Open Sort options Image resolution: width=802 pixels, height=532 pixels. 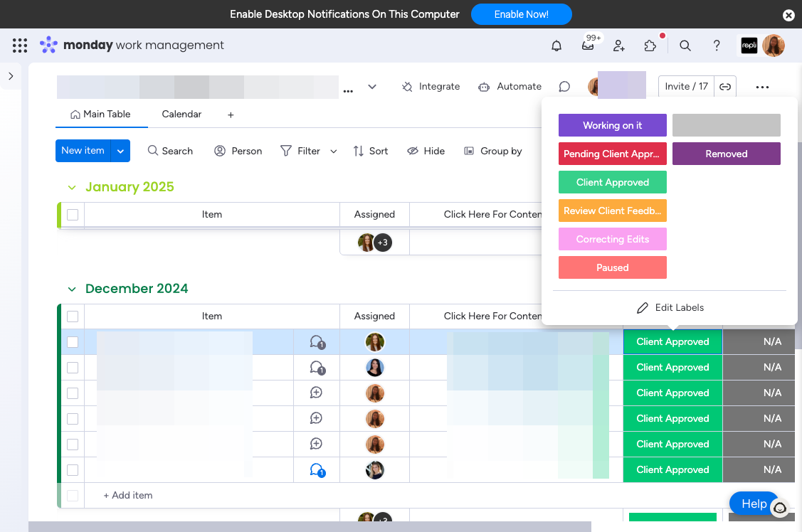click(x=371, y=151)
